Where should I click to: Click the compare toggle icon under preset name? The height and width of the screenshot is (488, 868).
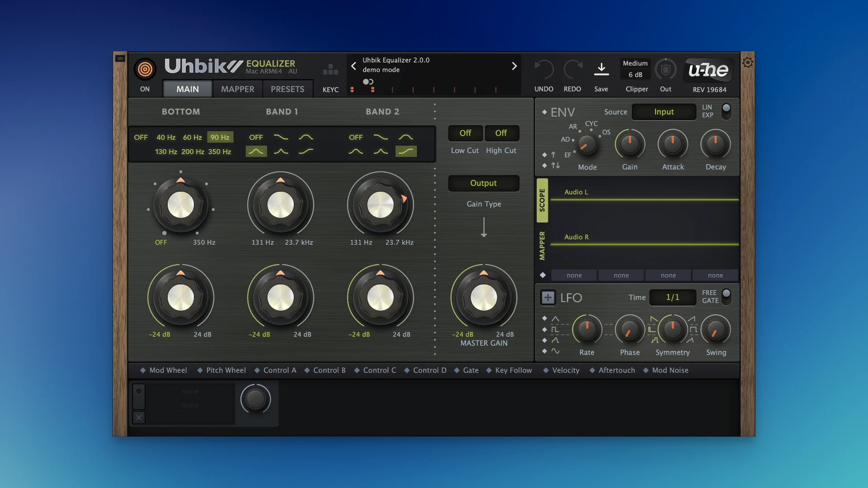(368, 82)
